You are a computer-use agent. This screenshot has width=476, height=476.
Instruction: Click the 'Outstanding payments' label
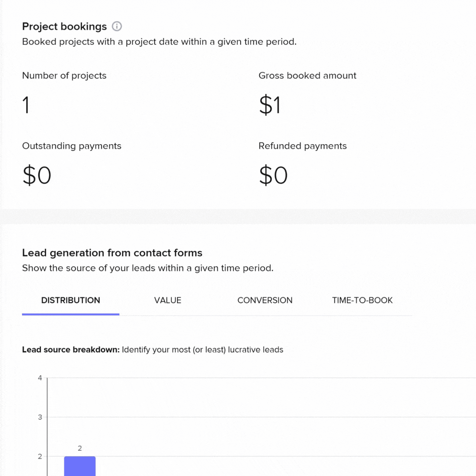coord(72,146)
